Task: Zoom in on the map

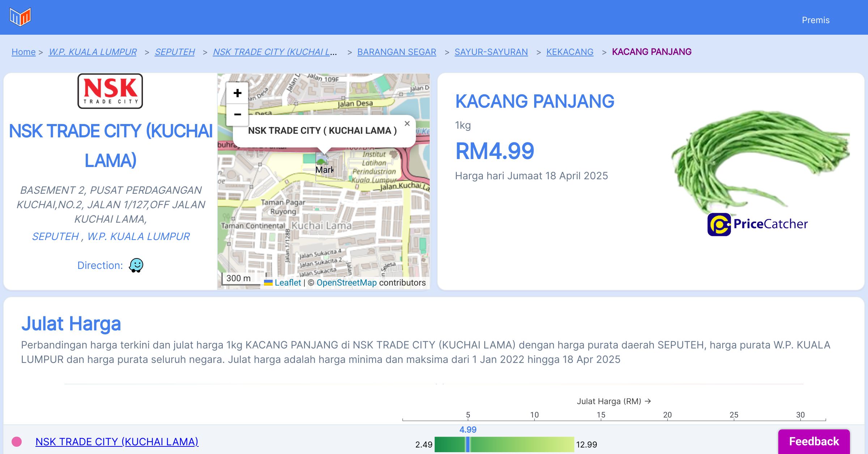Action: point(237,93)
